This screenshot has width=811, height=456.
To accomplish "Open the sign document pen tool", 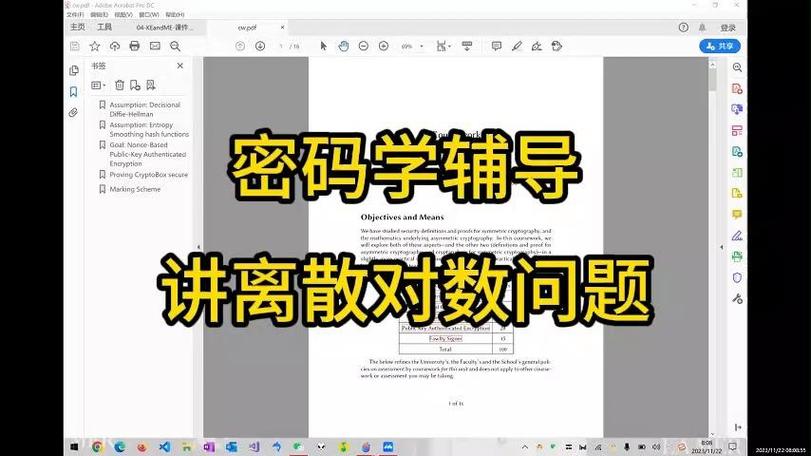I will [x=537, y=46].
